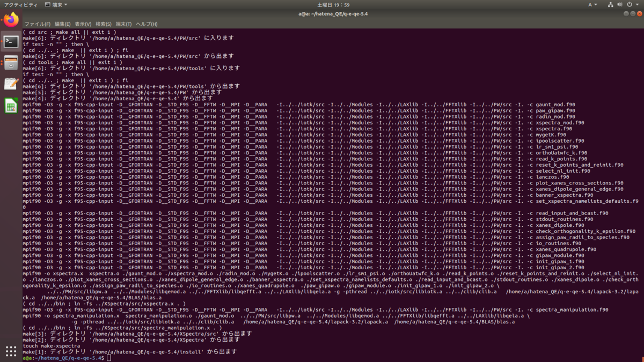
Task: Open the 端末 app menu in the top bar
Action: tap(57, 5)
